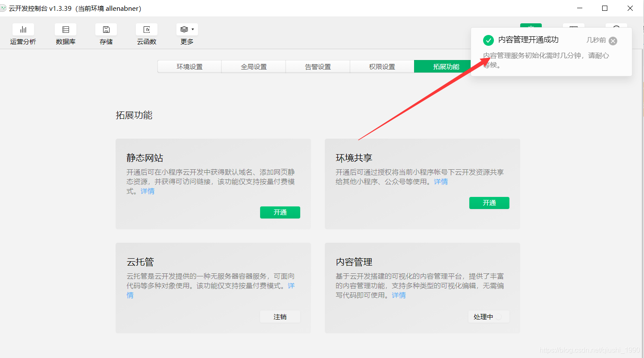Open the 详情 link in 静态网站 card
The image size is (644, 358).
pos(148,191)
